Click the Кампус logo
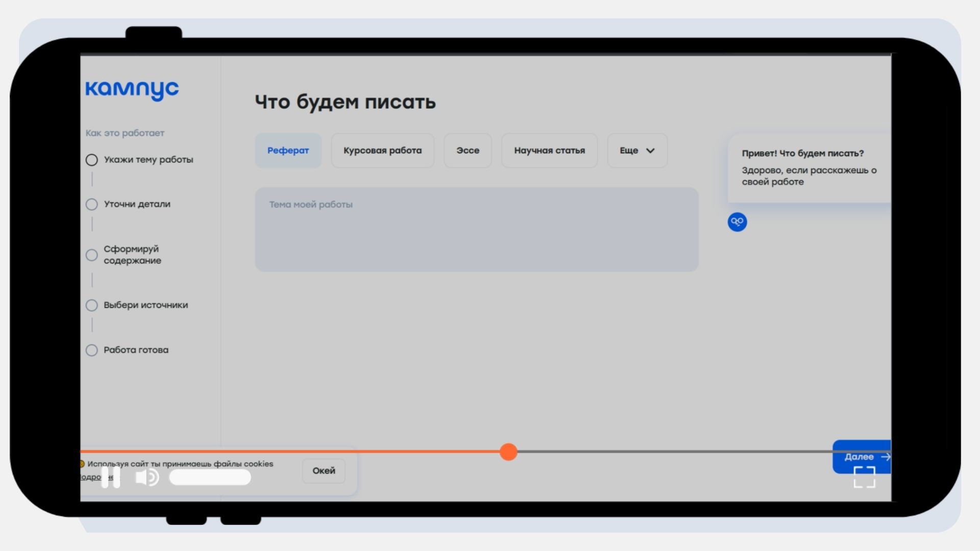Image resolution: width=980 pixels, height=551 pixels. (132, 90)
